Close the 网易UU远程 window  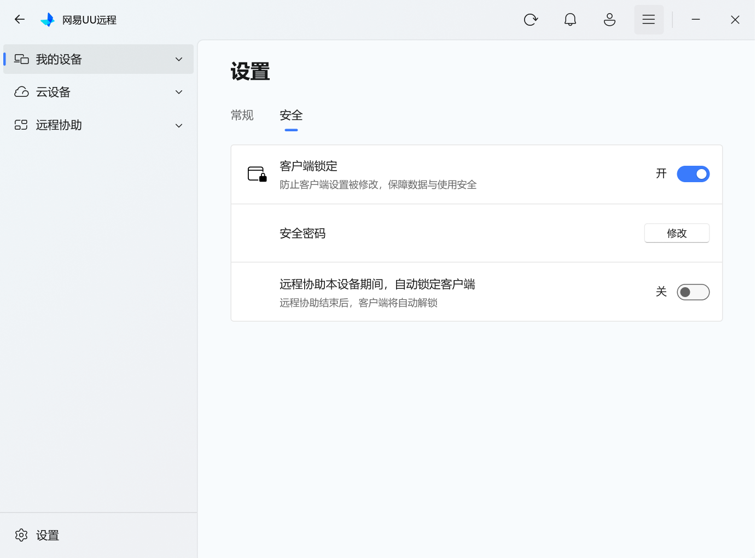pyautogui.click(x=735, y=20)
